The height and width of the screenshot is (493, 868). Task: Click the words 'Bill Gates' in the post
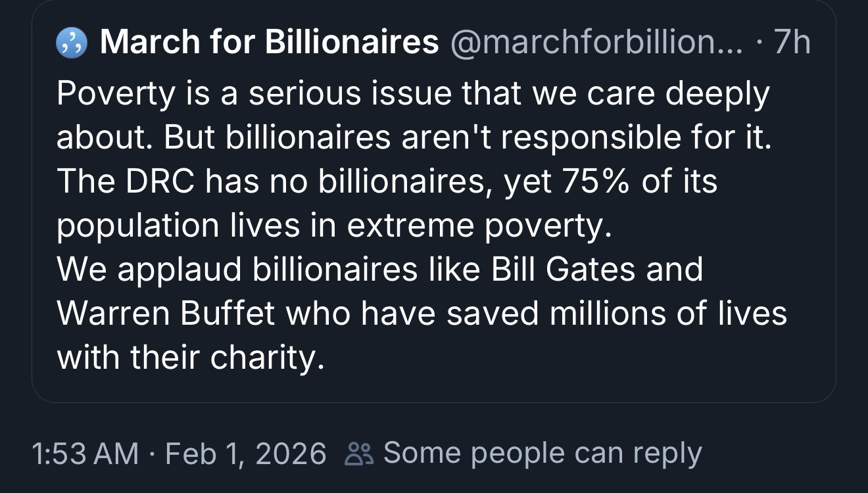564,270
